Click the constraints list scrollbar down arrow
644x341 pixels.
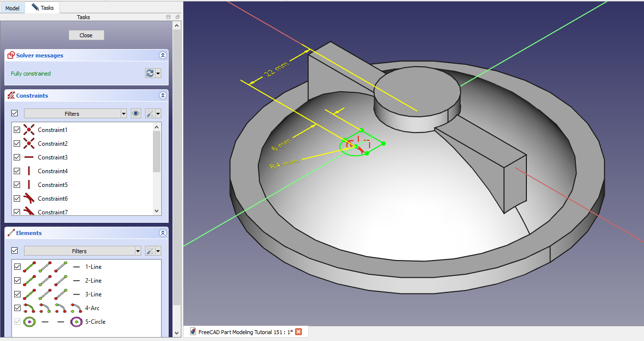pos(157,211)
